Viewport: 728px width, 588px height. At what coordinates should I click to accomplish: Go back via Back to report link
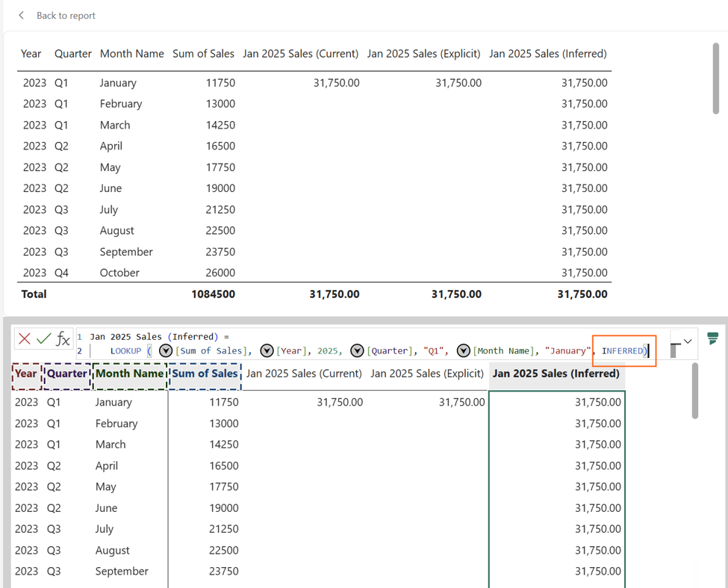(66, 16)
